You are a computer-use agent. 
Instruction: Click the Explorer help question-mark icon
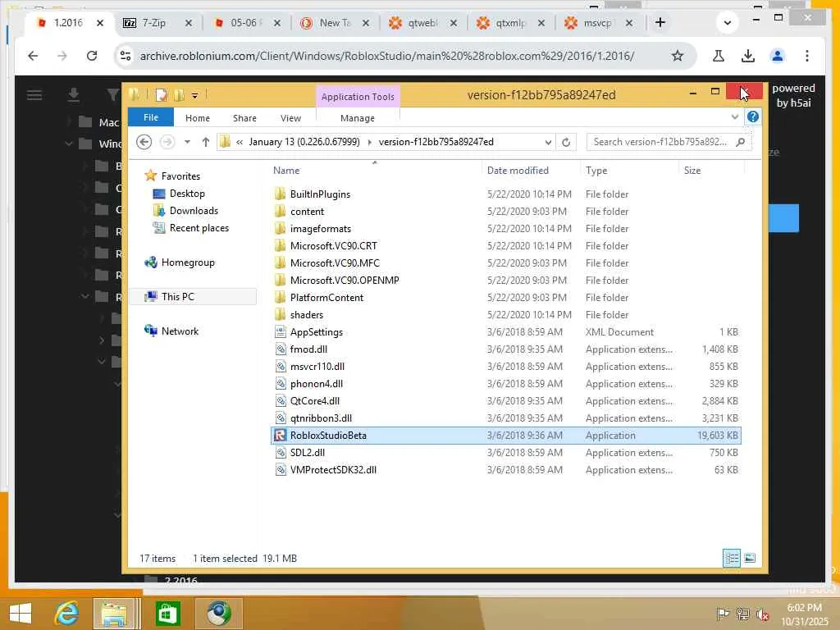tap(753, 116)
